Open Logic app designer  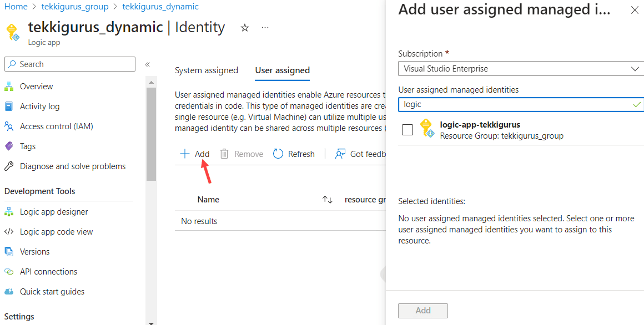54,212
